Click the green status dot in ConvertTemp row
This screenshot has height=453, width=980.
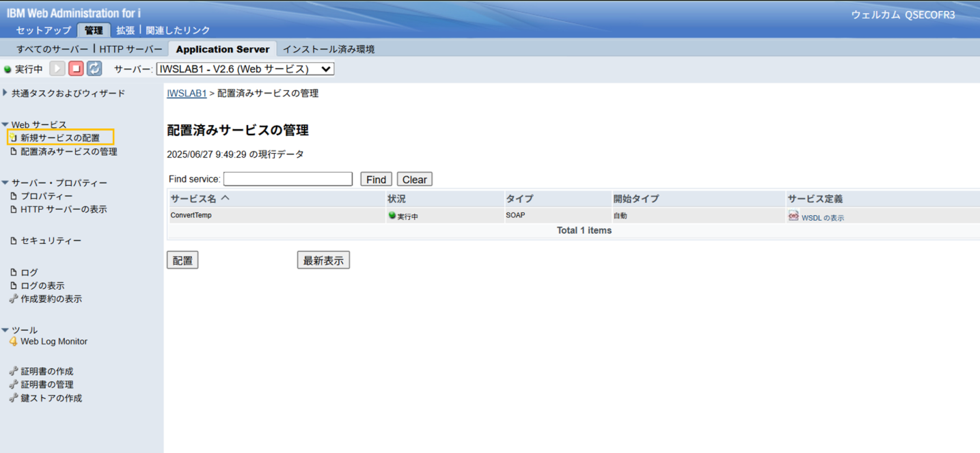[x=392, y=215]
